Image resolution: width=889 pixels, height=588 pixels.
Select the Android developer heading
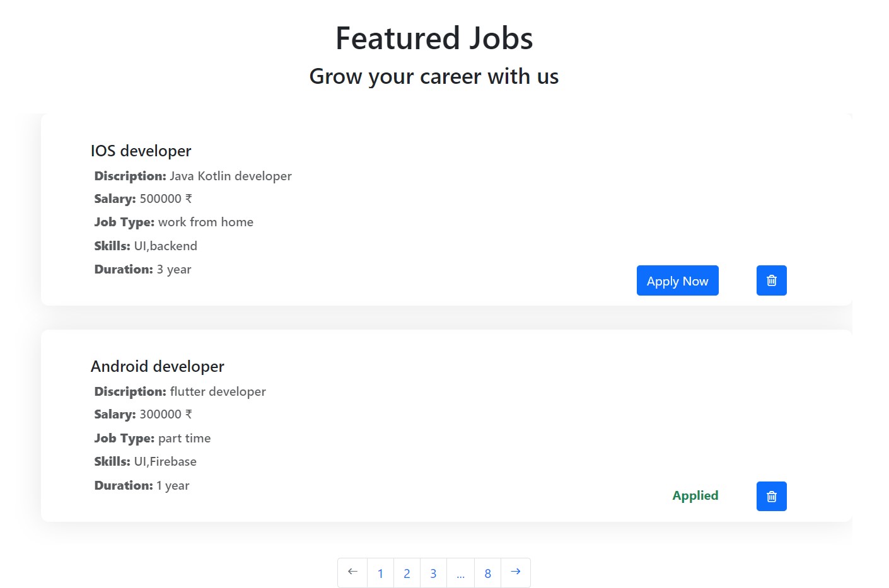(x=158, y=366)
